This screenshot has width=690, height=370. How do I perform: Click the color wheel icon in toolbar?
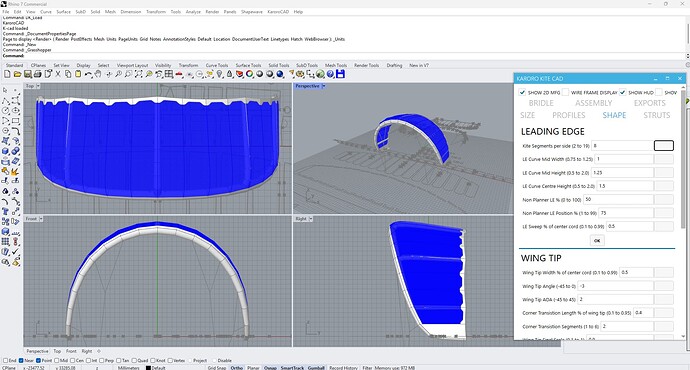point(250,74)
